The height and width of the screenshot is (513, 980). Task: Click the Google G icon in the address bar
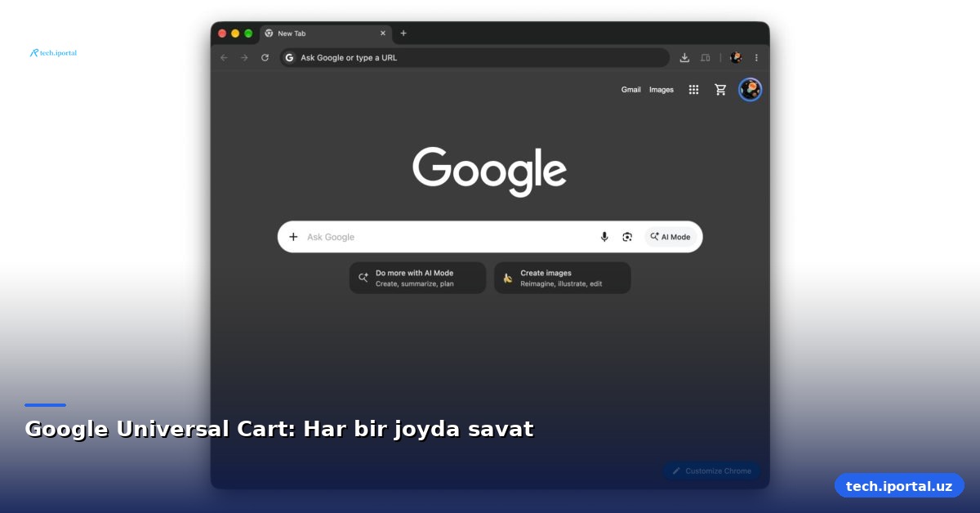(289, 58)
